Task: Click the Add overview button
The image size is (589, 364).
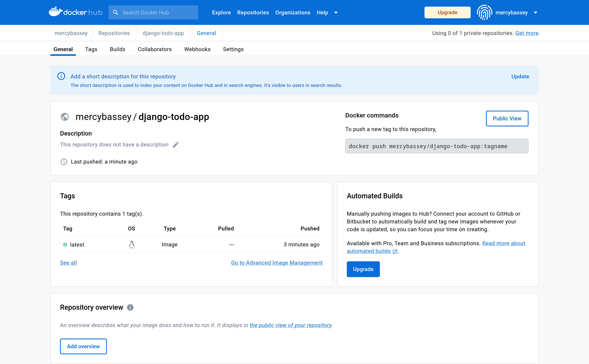Action: coord(83,346)
